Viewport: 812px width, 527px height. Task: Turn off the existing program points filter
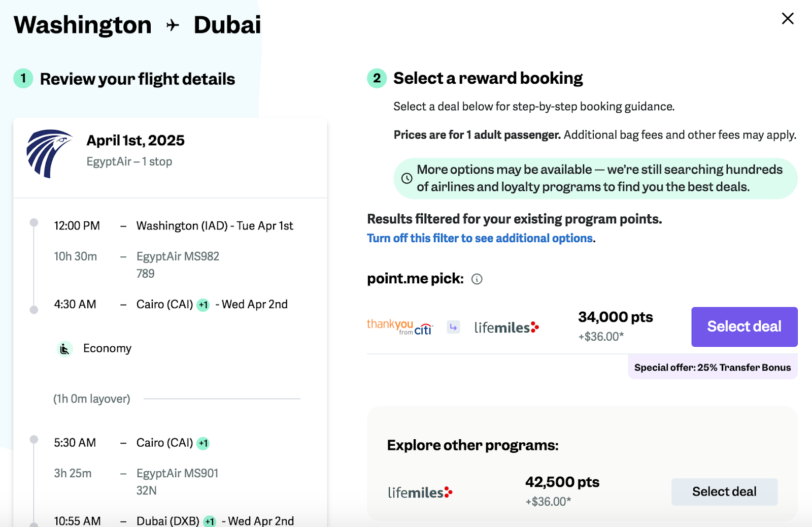[x=480, y=239]
